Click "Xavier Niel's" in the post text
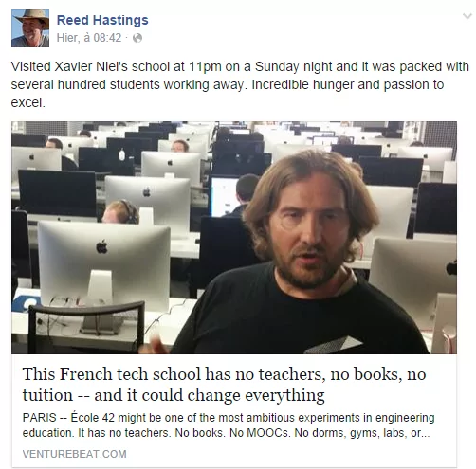 click(x=91, y=66)
